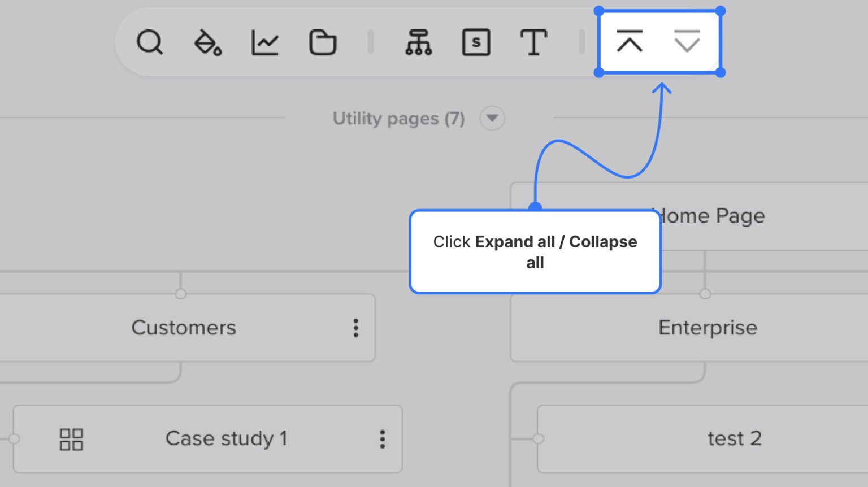Open the options menu on Customers

356,328
